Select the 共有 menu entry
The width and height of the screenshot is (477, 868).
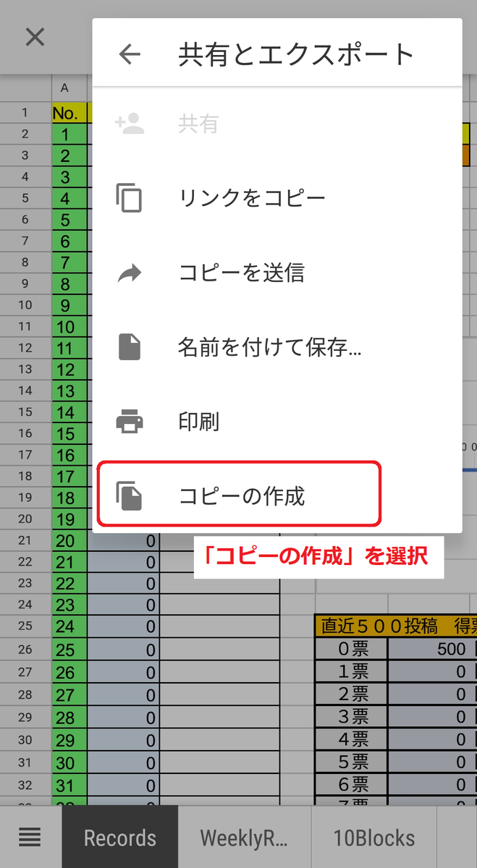[x=277, y=124]
